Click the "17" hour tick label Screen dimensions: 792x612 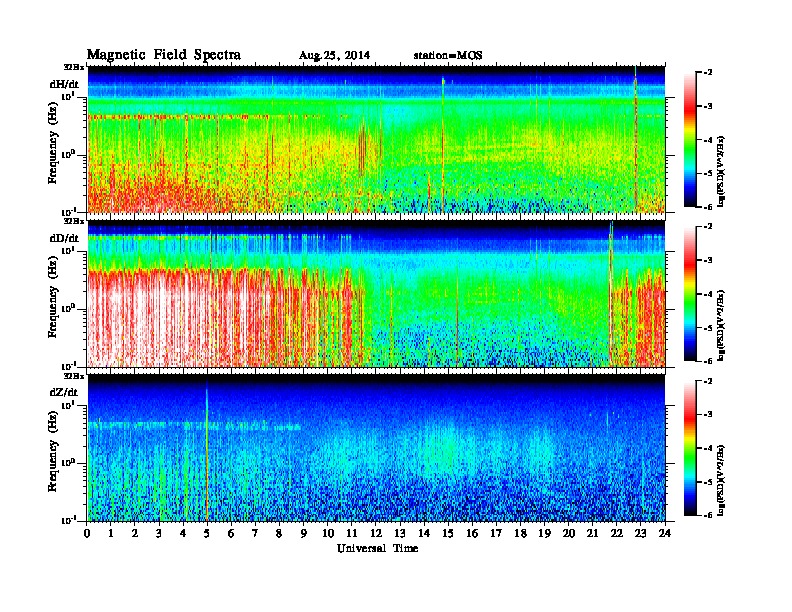[x=497, y=534]
